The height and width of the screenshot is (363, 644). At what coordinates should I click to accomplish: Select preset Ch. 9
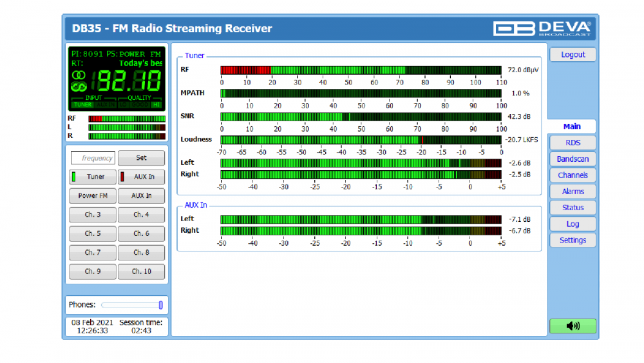92,271
